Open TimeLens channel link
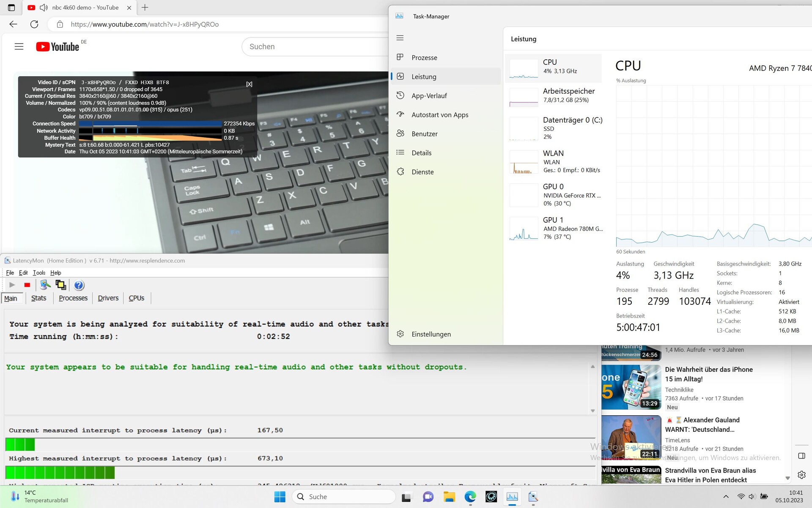This screenshot has height=508, width=812. 677,440
